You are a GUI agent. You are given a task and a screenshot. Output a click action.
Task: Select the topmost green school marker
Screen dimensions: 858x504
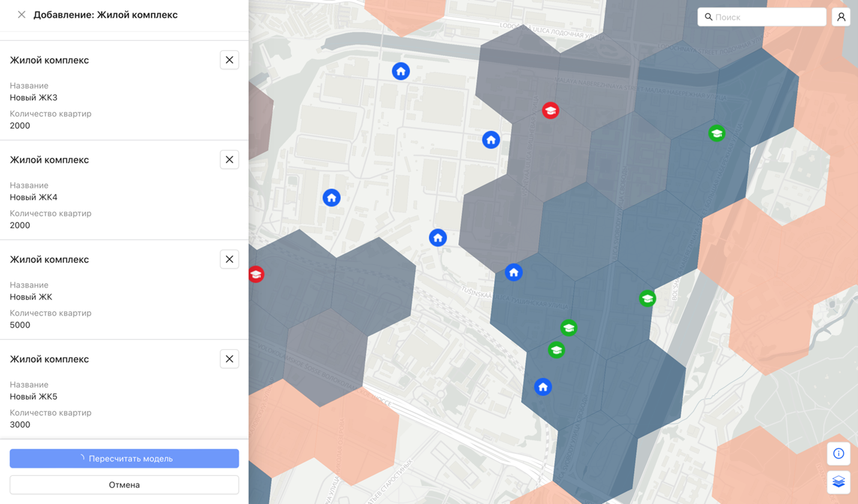point(716,133)
